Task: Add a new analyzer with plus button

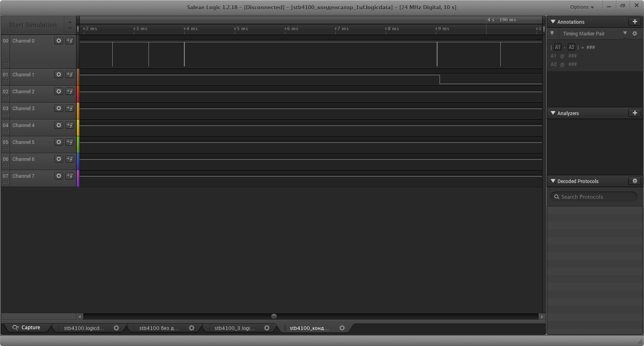Action: tap(635, 113)
